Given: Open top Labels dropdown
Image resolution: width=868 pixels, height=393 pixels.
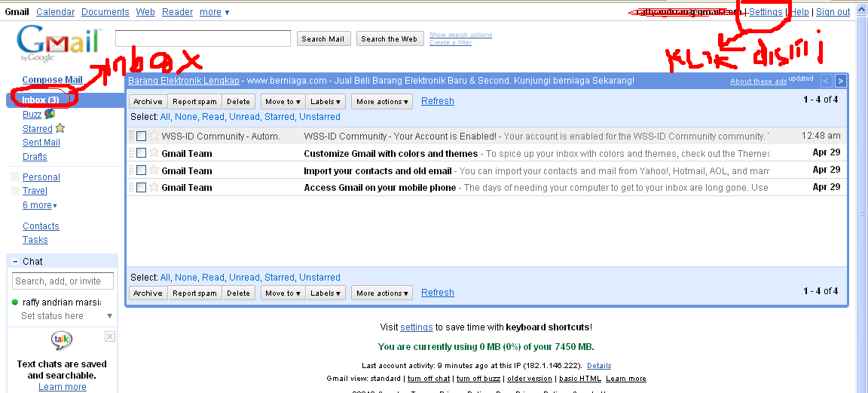Looking at the screenshot, I should [x=325, y=101].
